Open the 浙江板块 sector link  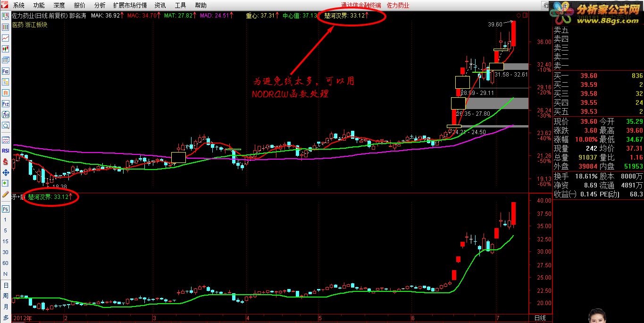36,25
